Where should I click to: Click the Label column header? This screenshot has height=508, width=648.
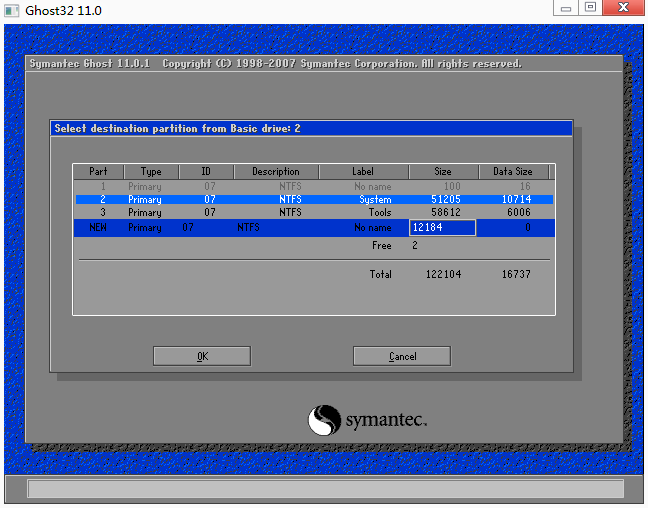363,172
